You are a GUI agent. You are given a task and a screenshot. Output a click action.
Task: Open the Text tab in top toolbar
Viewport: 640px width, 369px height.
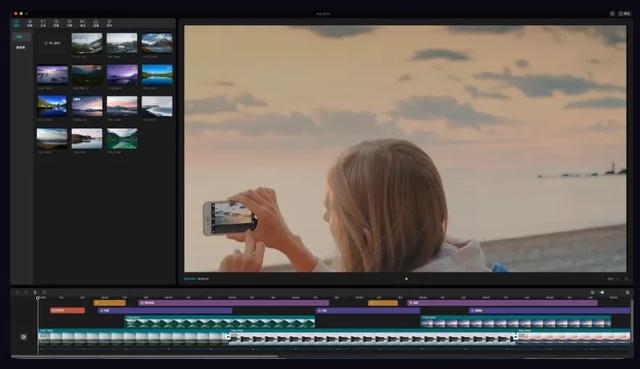pyautogui.click(x=43, y=23)
